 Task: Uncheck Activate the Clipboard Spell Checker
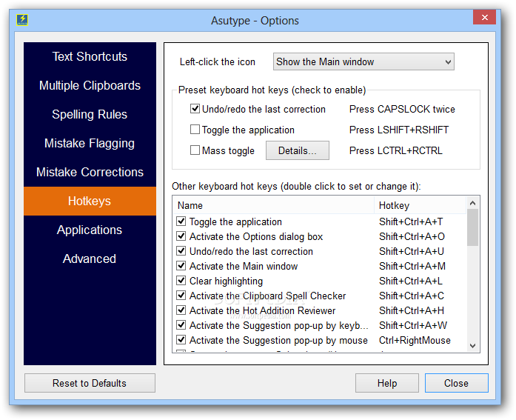coord(181,296)
